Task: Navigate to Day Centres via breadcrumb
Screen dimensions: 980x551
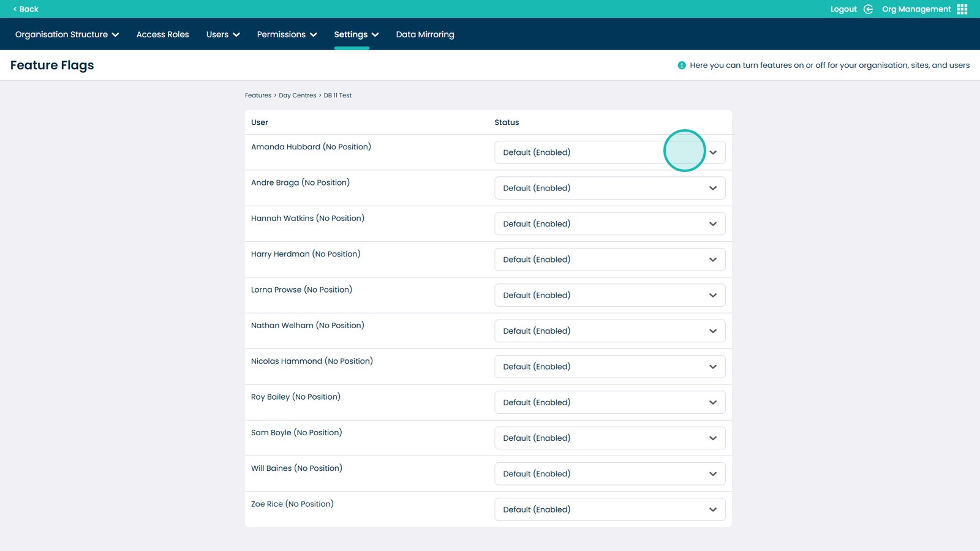Action: 298,95
